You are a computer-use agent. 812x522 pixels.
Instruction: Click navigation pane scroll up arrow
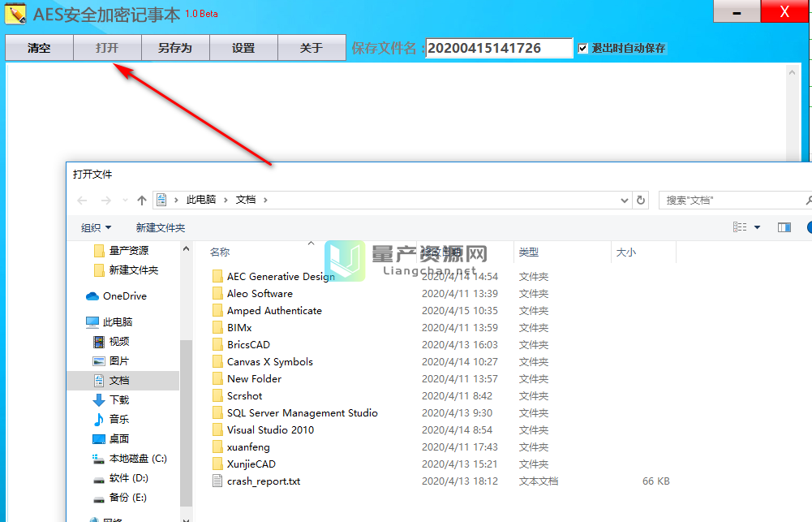pos(186,248)
